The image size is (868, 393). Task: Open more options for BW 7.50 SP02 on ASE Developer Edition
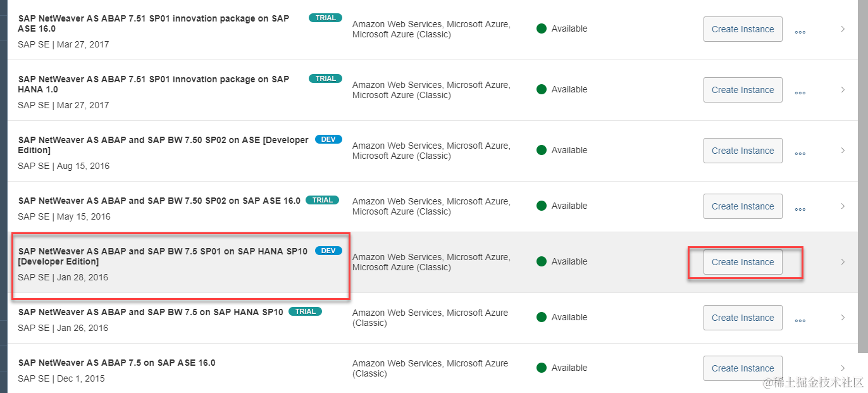(x=800, y=153)
